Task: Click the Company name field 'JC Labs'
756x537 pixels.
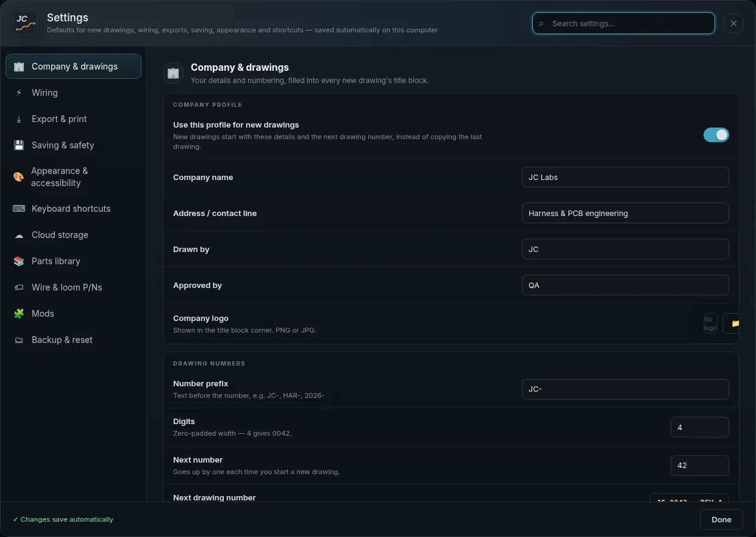Action: 625,177
